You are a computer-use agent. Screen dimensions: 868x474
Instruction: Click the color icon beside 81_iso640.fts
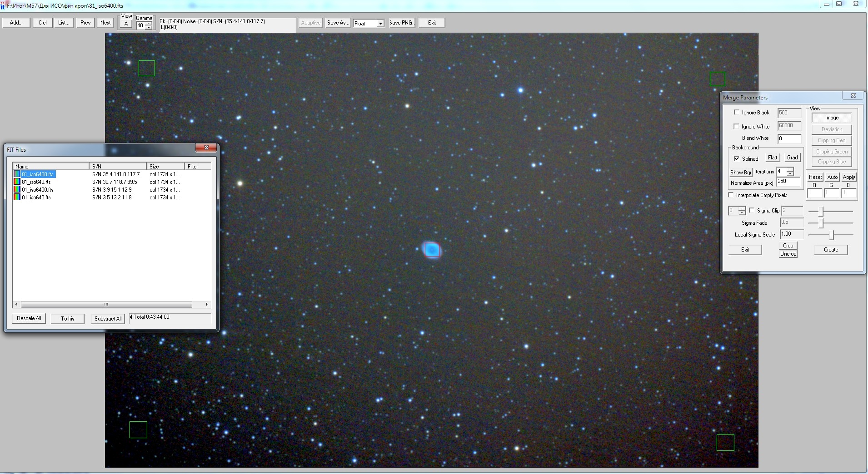pyautogui.click(x=17, y=182)
